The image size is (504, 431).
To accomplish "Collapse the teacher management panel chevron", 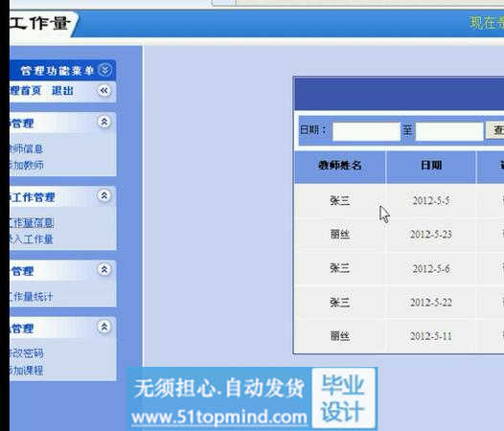I will pos(104,122).
